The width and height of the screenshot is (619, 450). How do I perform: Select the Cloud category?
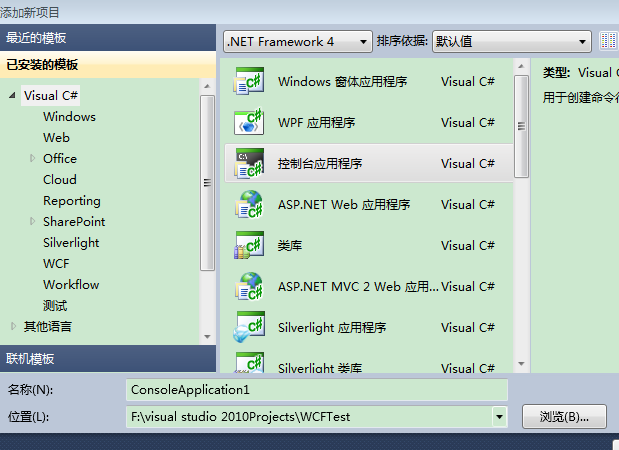60,179
